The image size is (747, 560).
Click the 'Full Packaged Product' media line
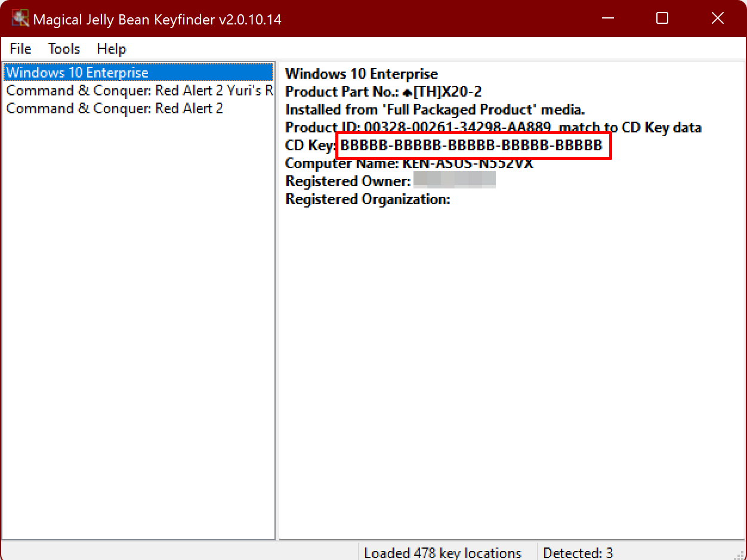435,110
